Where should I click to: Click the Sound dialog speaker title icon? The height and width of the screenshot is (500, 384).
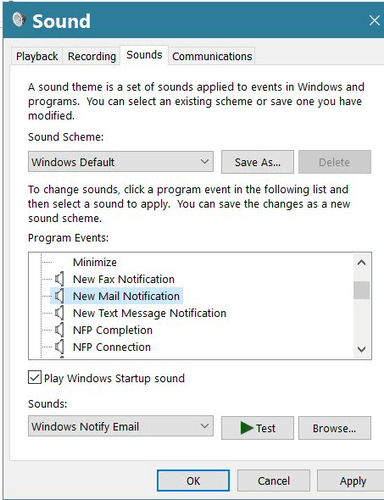[x=19, y=19]
